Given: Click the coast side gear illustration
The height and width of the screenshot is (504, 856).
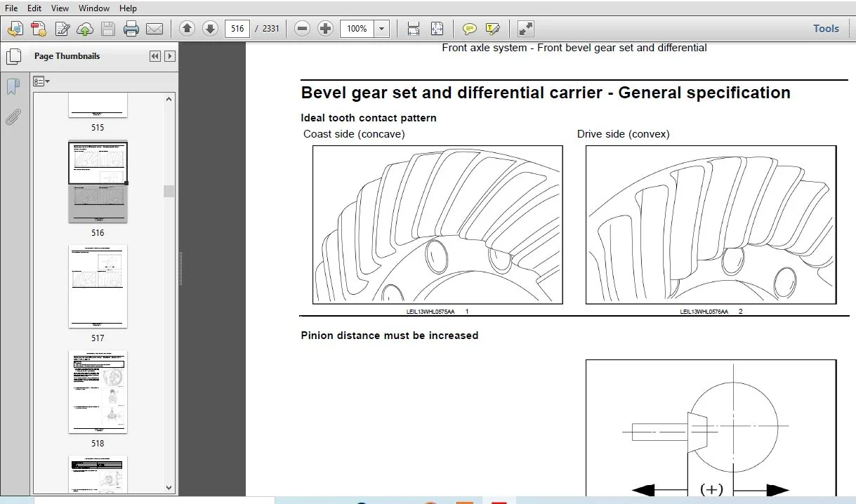Looking at the screenshot, I should [437, 225].
